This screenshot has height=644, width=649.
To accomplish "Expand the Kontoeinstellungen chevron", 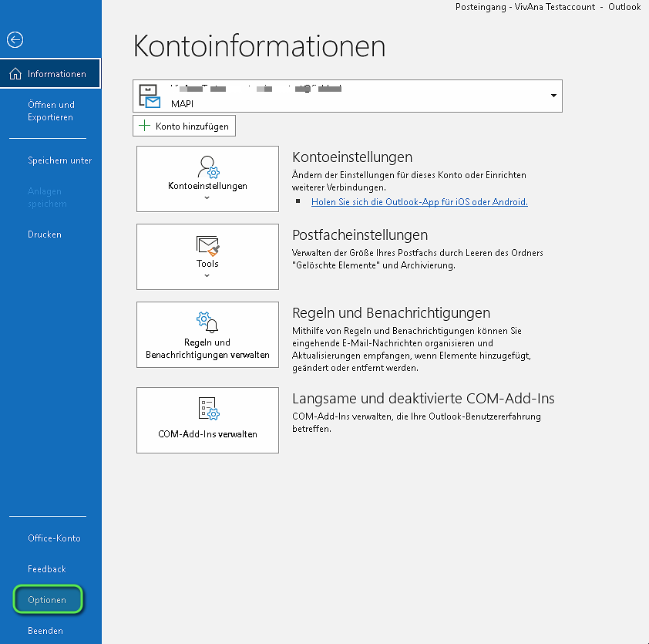I will pyautogui.click(x=207, y=198).
